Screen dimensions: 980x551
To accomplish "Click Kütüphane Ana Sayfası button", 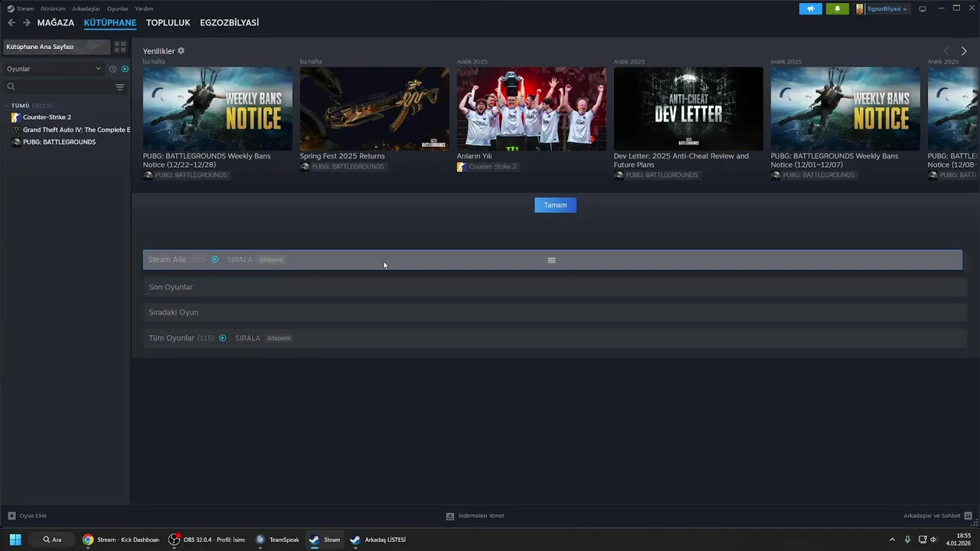I will pyautogui.click(x=57, y=47).
